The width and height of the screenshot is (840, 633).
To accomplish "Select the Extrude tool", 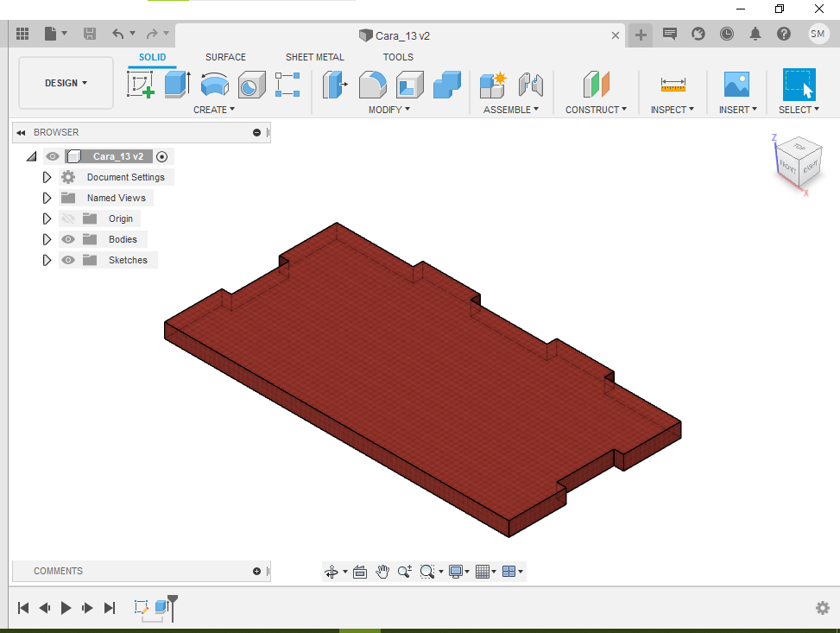I will pos(177,84).
